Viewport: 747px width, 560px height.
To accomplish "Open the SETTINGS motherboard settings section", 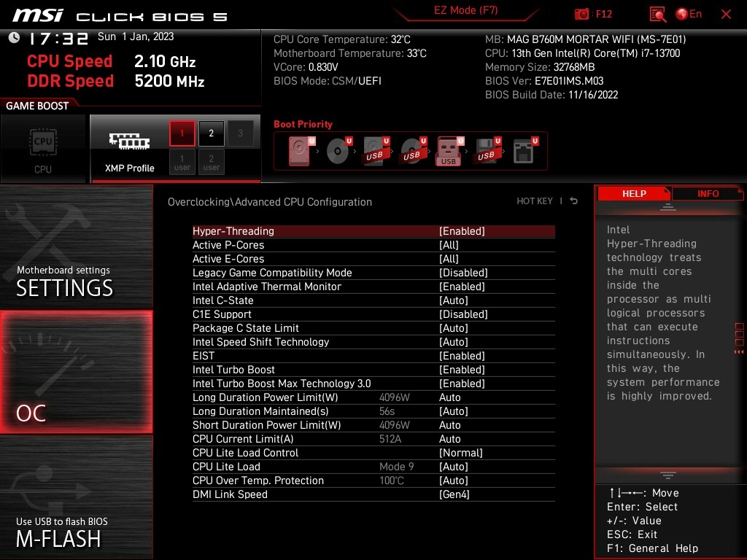I will point(76,246).
